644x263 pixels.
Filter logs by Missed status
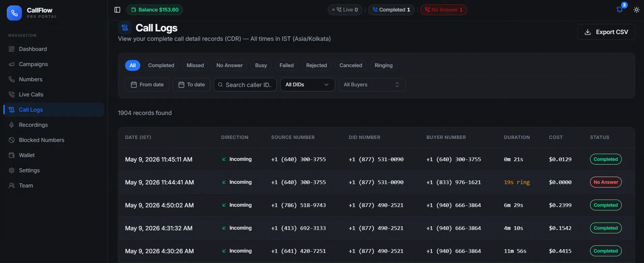[x=195, y=65]
